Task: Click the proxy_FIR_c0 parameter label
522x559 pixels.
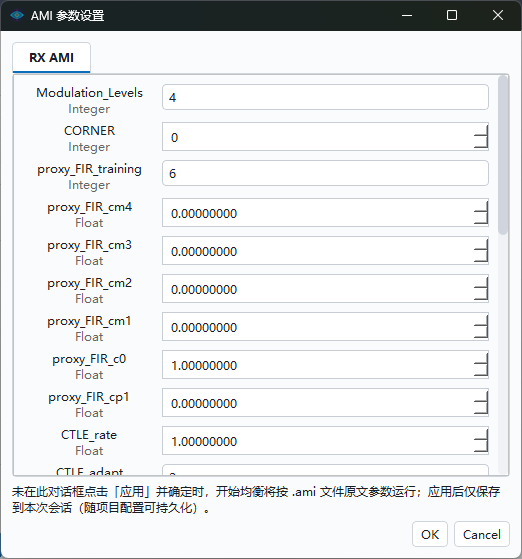Action: click(x=89, y=359)
